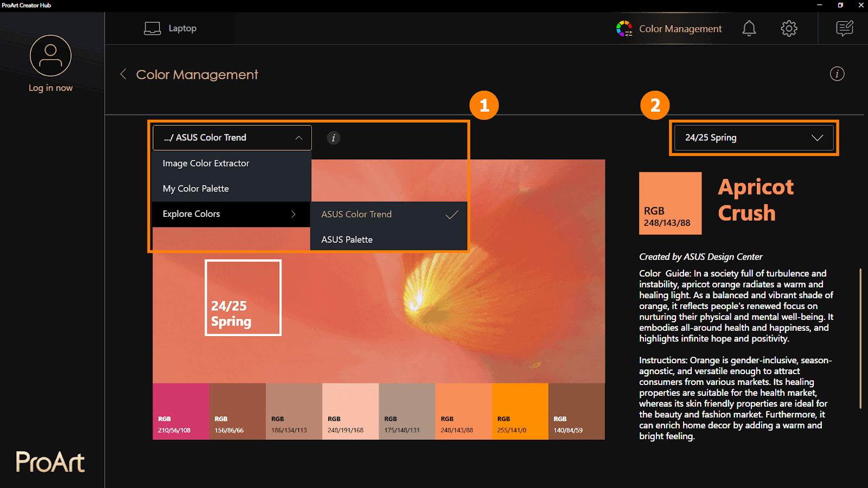Select My Color Palette menu option
This screenshot has height=488, width=868.
232,189
